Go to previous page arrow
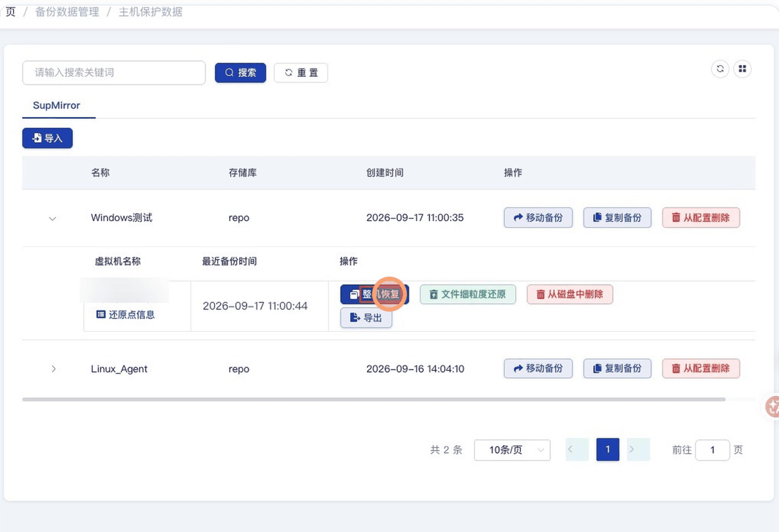The image size is (779, 532). (577, 450)
